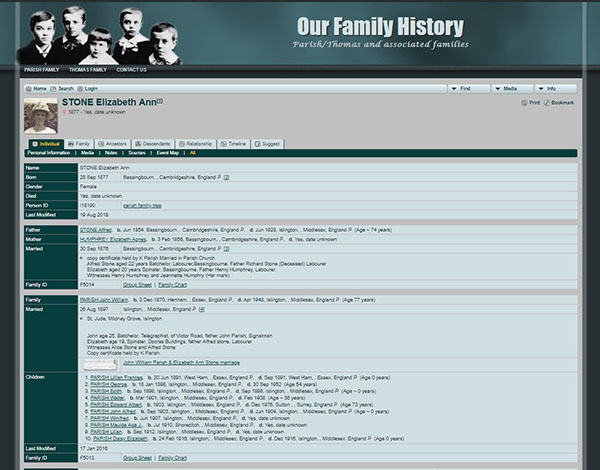Search place in the 26 Aug 1897 Married row
This screenshot has width=600, height=470.
[195, 309]
